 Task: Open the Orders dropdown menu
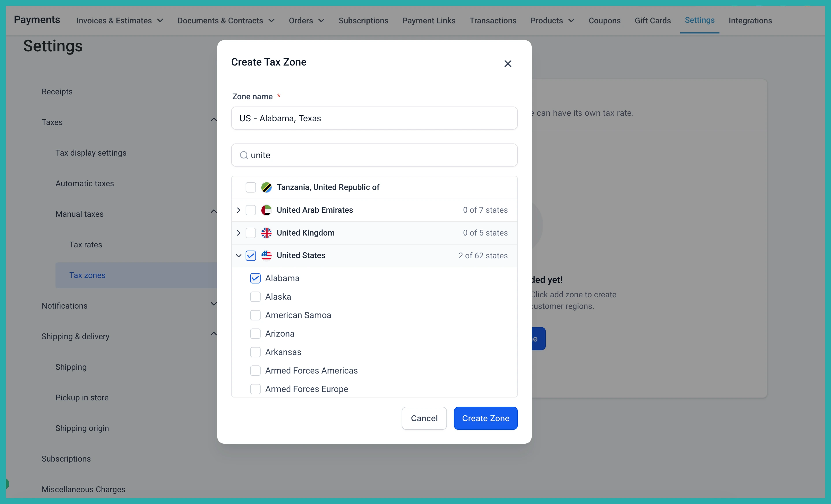(x=307, y=20)
